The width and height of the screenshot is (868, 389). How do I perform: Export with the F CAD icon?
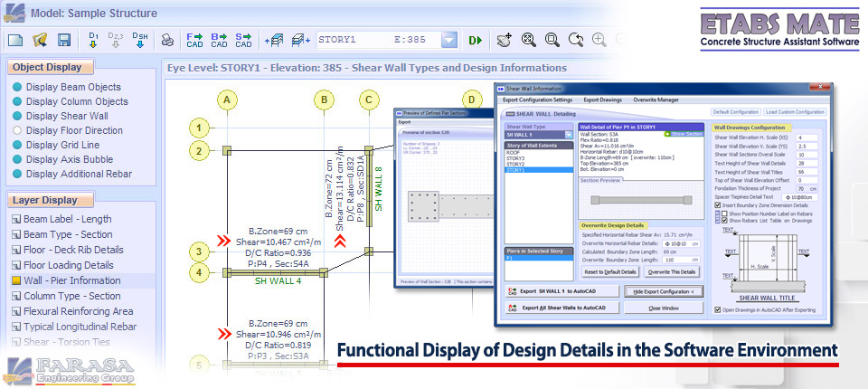(195, 40)
